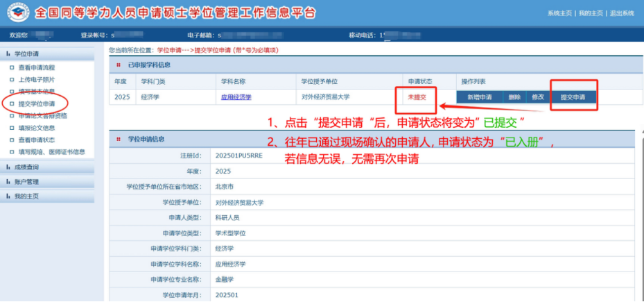Click the 删除 button
The height and width of the screenshot is (302, 644).
click(x=514, y=97)
